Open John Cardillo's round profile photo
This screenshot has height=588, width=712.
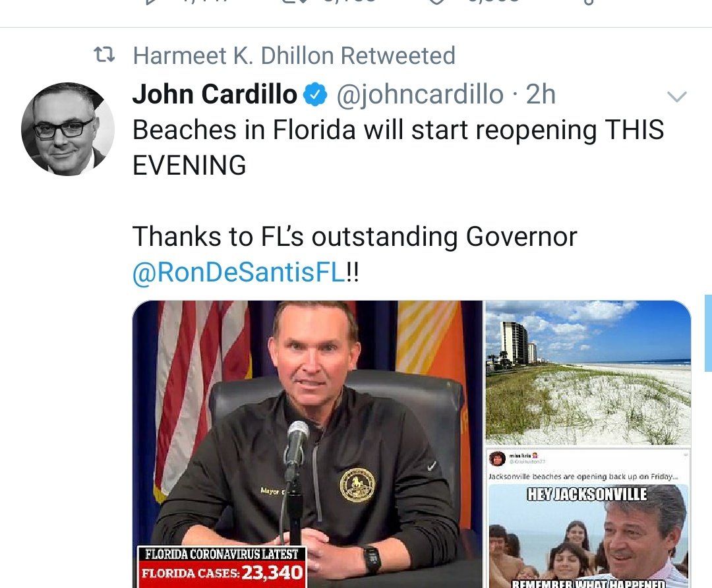coord(68,129)
